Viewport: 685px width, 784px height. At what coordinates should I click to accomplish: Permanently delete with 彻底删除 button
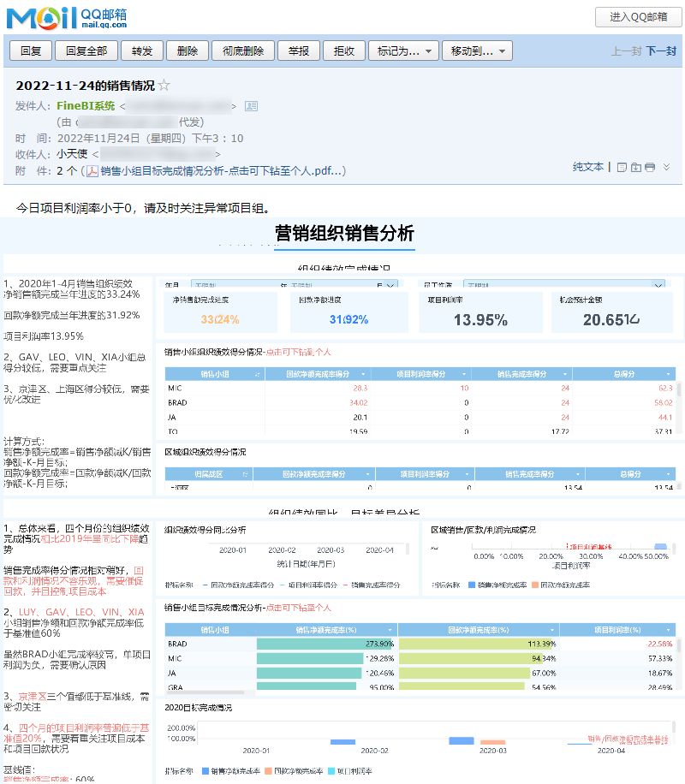(x=243, y=51)
